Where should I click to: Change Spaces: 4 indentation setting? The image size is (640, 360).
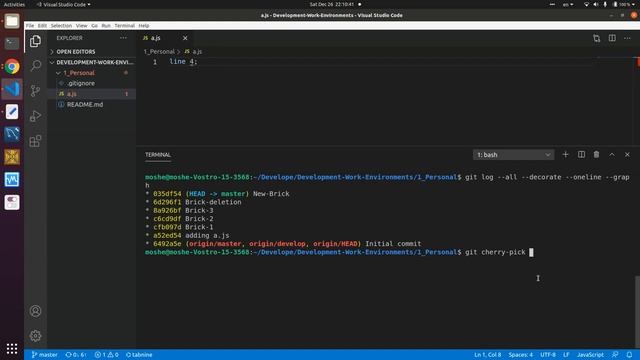tap(520, 355)
